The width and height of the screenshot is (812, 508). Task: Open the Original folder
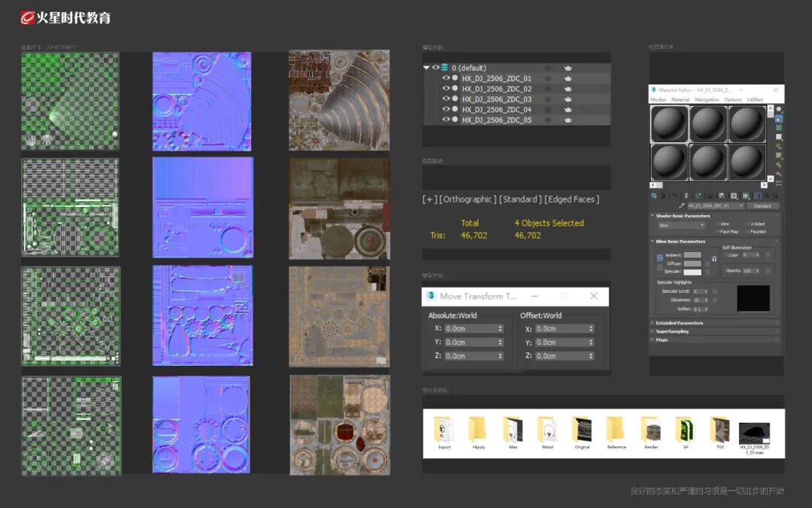582,432
